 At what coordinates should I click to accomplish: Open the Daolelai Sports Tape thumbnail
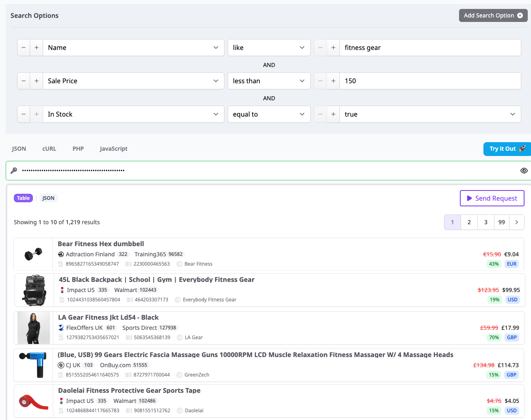pyautogui.click(x=34, y=401)
